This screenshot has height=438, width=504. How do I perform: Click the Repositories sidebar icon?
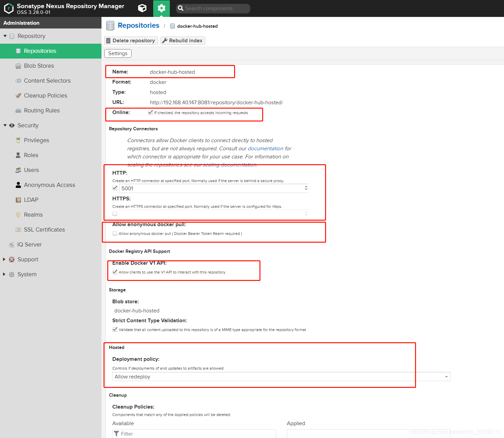tap(18, 51)
